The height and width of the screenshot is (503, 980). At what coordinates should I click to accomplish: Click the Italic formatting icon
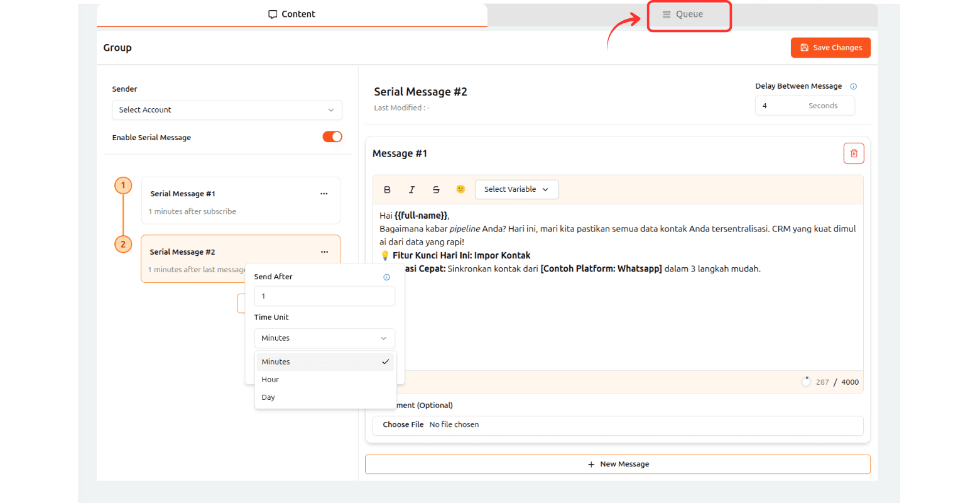[x=411, y=189]
